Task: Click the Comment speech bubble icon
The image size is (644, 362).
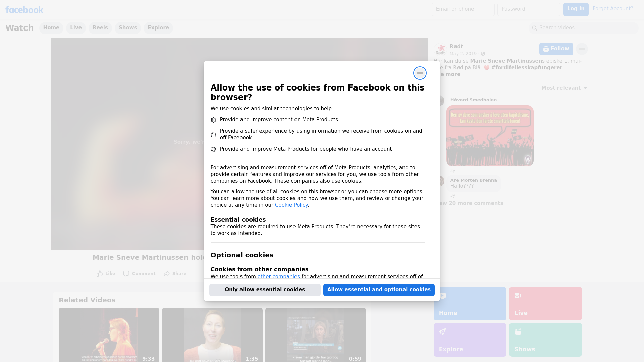Action: (126, 274)
